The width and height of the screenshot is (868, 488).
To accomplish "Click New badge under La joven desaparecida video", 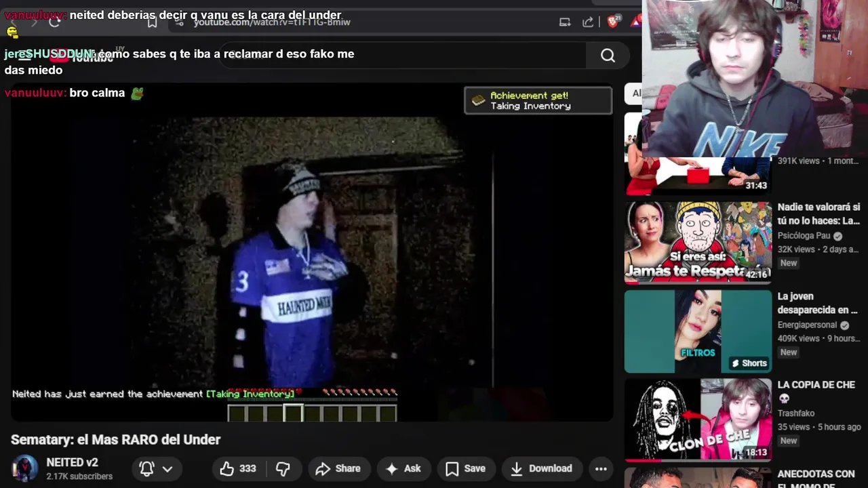I will point(789,352).
